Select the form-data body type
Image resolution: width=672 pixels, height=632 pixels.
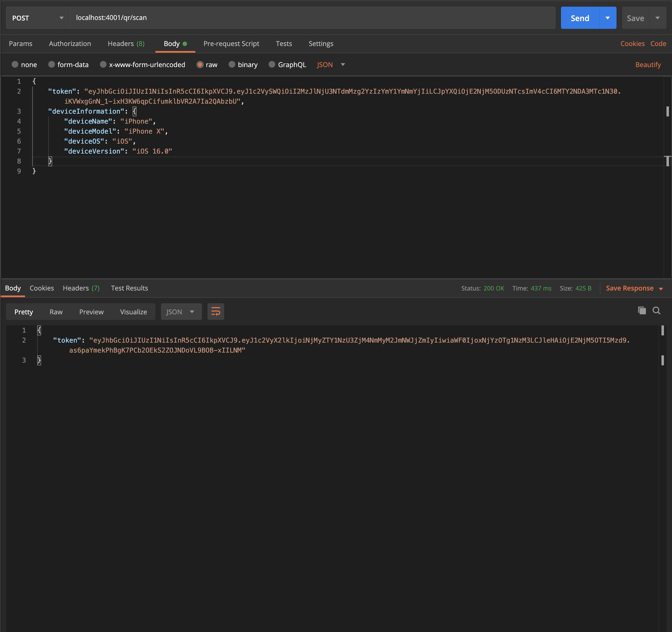[68, 65]
